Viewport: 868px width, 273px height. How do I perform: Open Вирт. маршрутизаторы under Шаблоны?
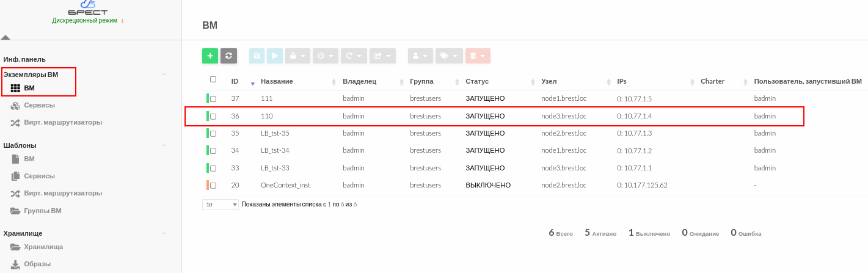56,193
